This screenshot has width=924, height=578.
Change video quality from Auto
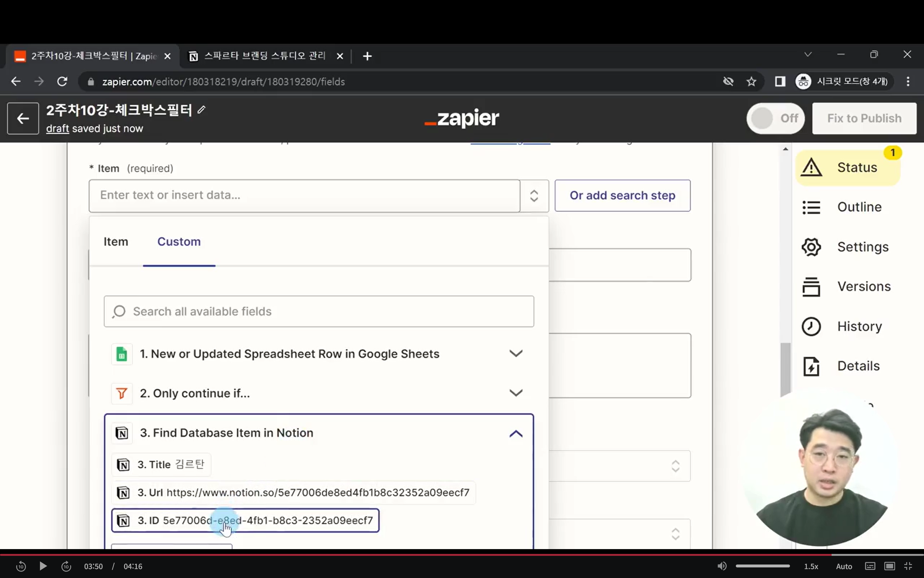point(844,566)
